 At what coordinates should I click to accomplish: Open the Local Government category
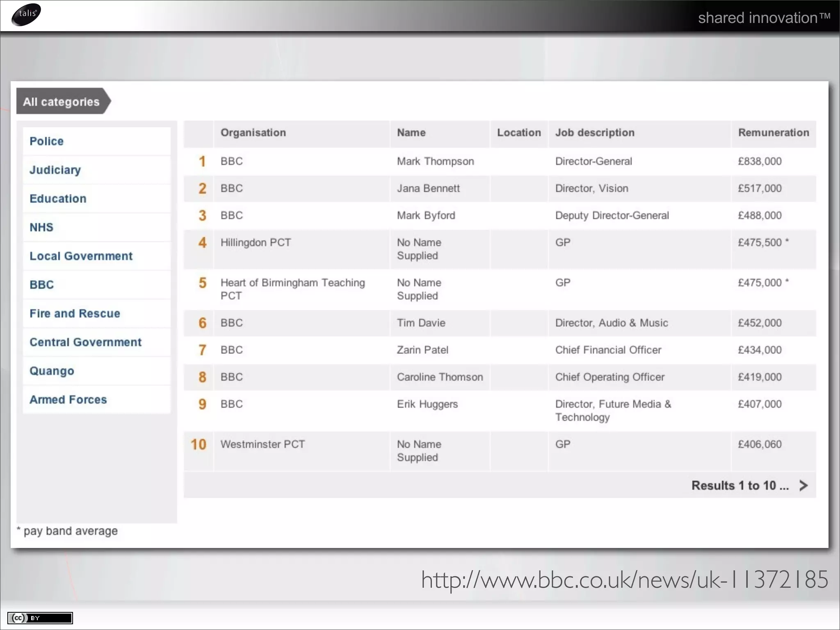tap(81, 256)
